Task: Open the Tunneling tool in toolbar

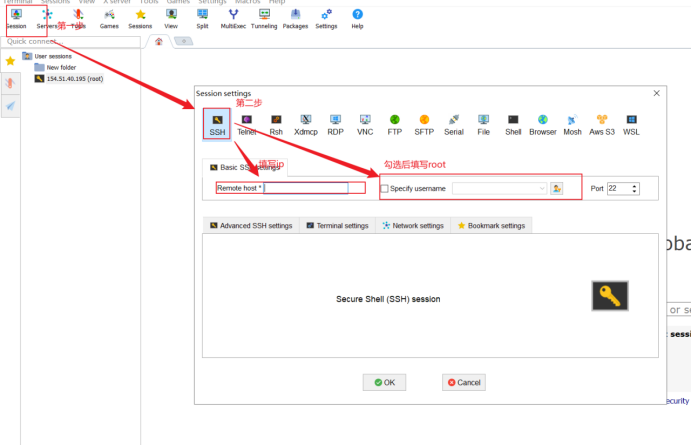Action: tap(264, 18)
